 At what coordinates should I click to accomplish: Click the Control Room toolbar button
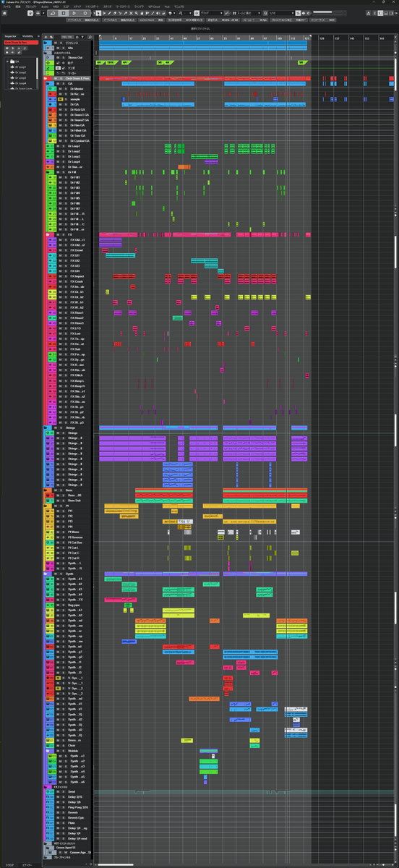[147, 21]
